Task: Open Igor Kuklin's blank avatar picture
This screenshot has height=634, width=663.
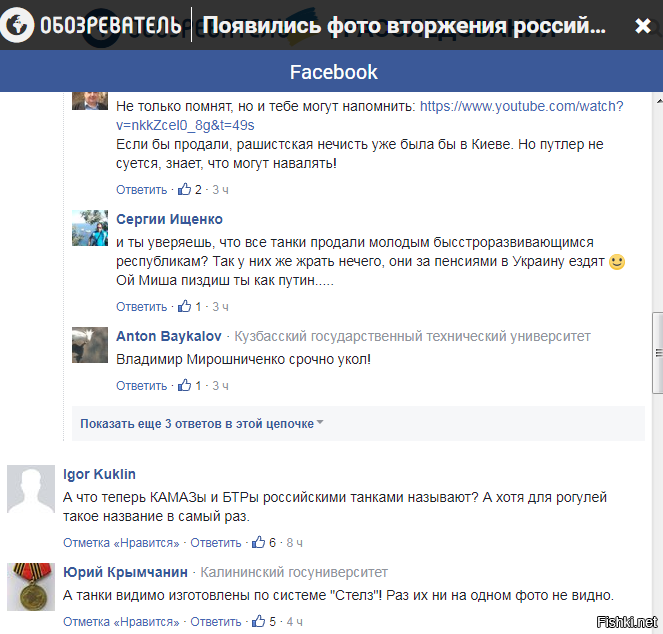Action: 31,489
